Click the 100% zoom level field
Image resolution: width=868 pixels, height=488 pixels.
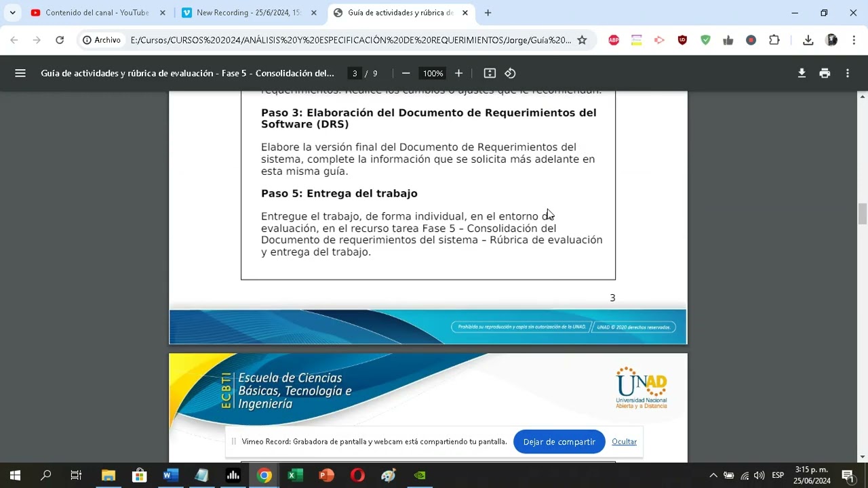[433, 73]
